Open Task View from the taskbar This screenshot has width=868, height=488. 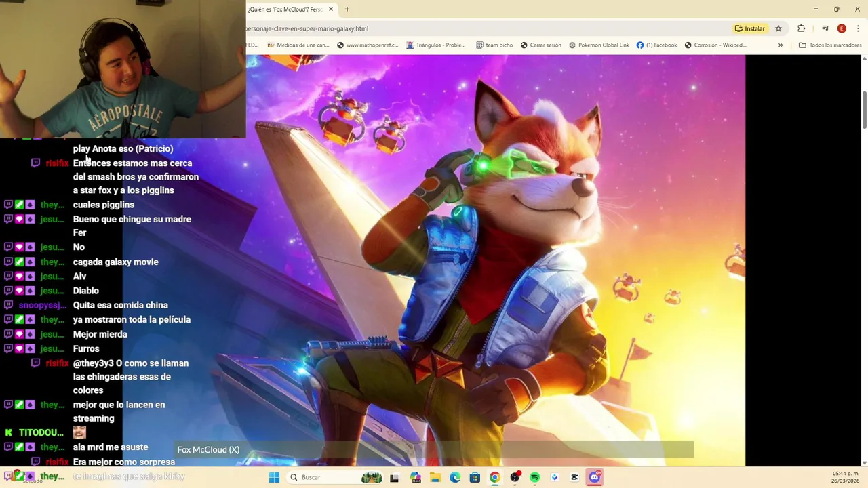click(x=394, y=477)
